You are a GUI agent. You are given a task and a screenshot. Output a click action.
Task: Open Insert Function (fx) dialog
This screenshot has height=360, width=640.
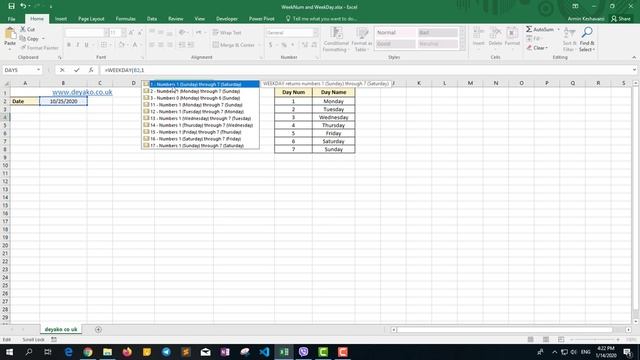(x=91, y=70)
